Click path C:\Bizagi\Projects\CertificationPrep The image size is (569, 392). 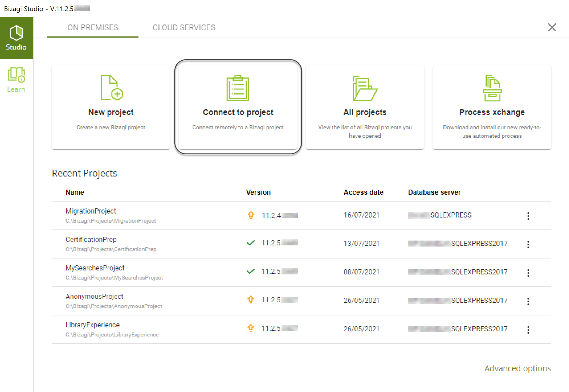pyautogui.click(x=111, y=249)
